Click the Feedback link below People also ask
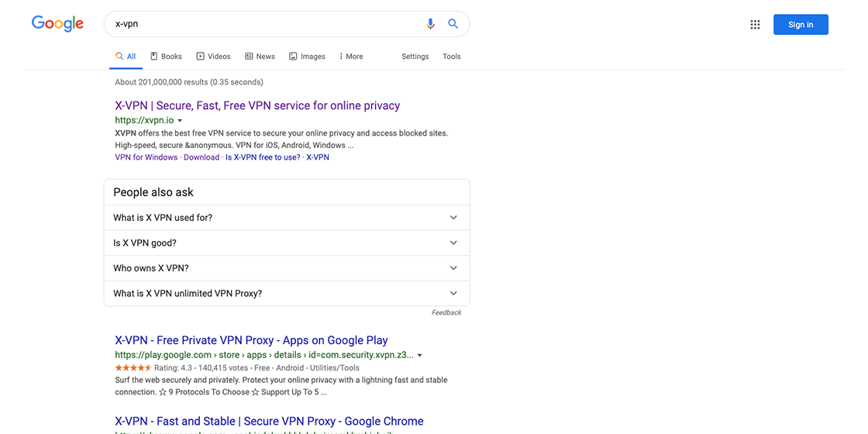This screenshot has width=868, height=434. (x=446, y=313)
